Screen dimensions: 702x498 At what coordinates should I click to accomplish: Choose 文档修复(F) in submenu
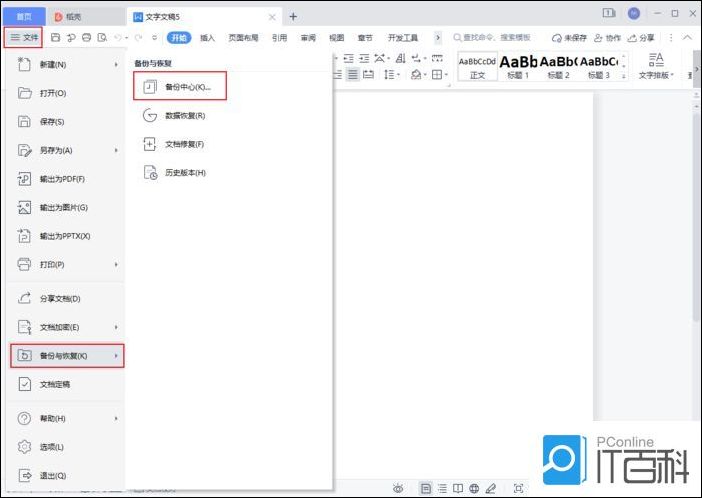pos(173,144)
